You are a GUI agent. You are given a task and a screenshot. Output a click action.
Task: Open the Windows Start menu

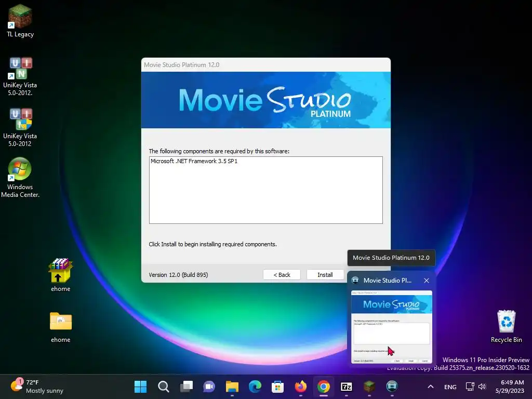click(140, 387)
